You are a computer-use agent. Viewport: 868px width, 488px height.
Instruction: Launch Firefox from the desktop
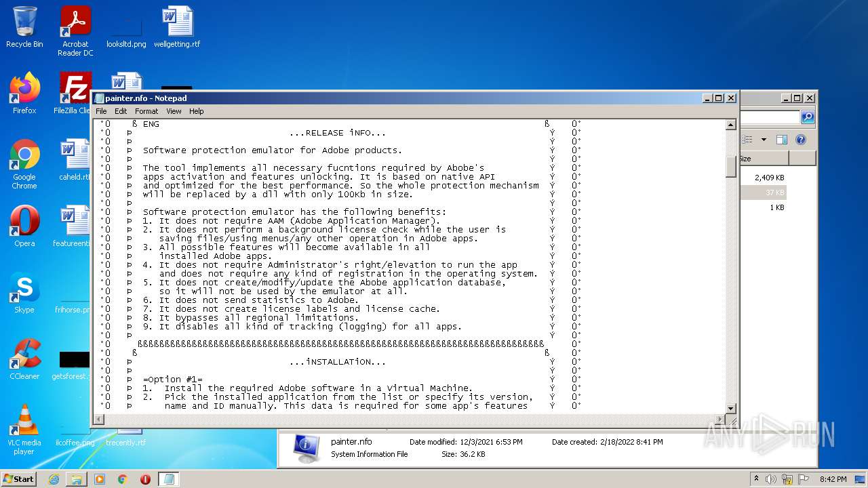(24, 94)
